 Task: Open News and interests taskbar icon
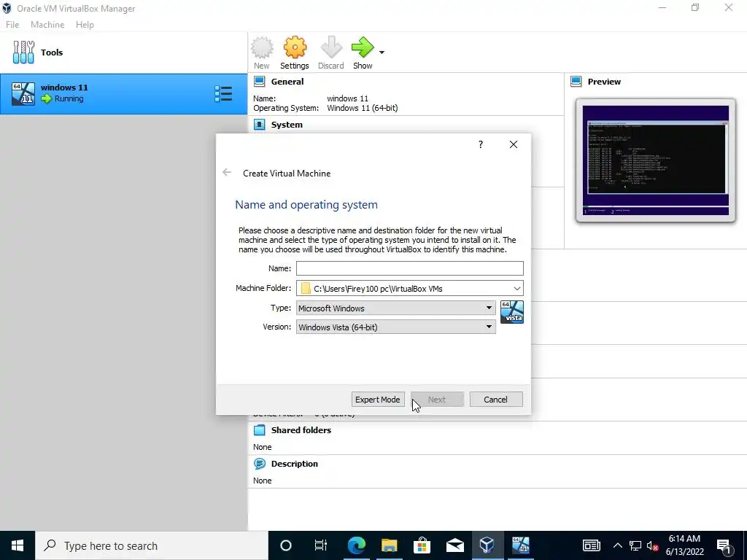point(591,545)
